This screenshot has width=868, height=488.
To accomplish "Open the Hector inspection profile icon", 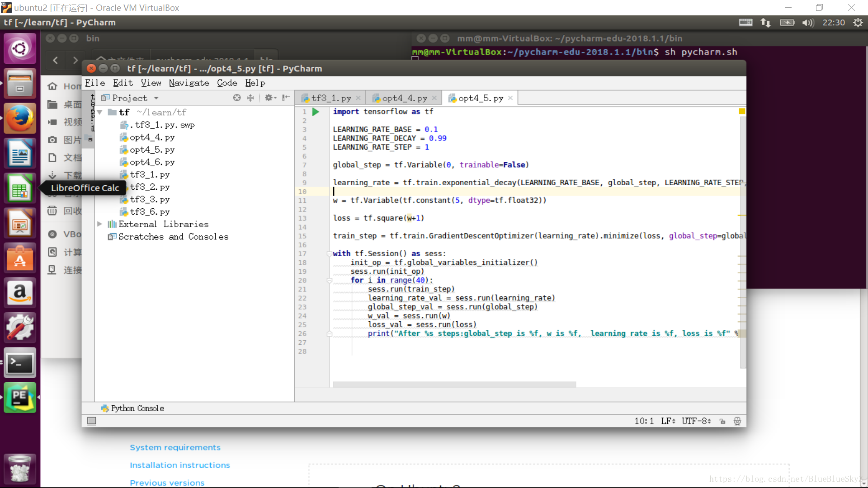I will [737, 421].
